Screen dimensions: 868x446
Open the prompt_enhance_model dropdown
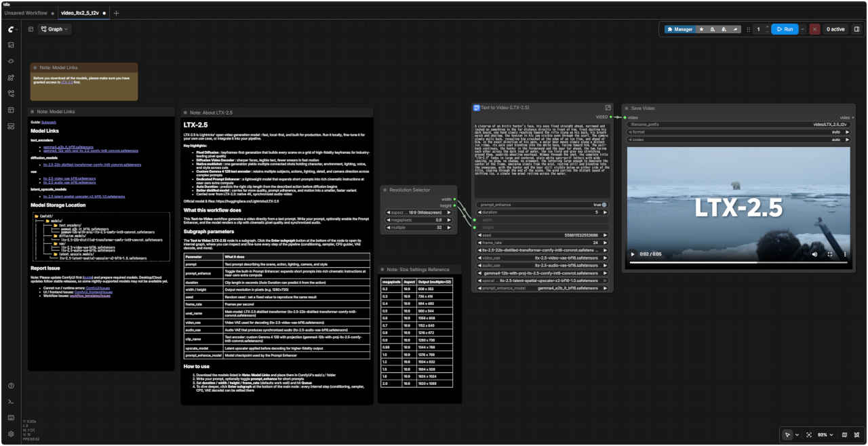tap(542, 289)
